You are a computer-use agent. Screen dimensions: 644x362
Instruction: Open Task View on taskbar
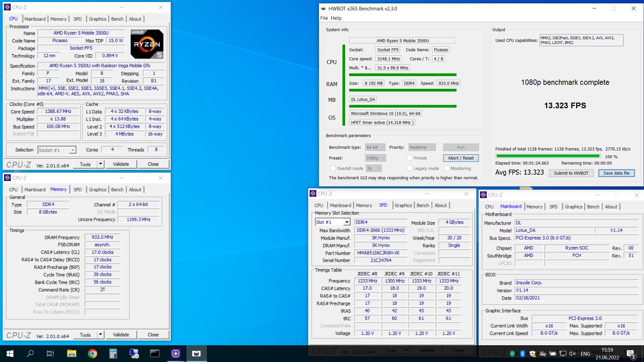coord(50,353)
